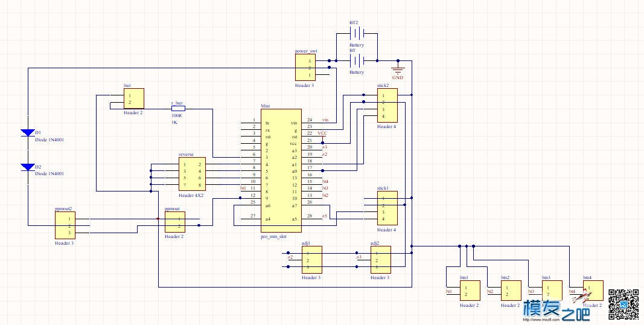Select the r_buz resistor symbol
The image size is (644, 325).
(x=178, y=109)
